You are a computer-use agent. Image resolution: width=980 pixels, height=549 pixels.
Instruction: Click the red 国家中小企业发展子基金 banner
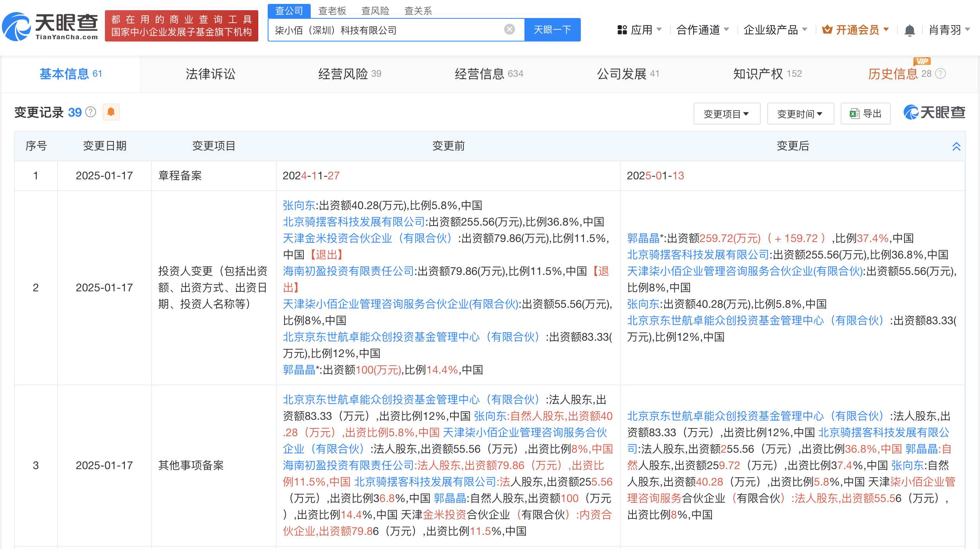coord(181,26)
